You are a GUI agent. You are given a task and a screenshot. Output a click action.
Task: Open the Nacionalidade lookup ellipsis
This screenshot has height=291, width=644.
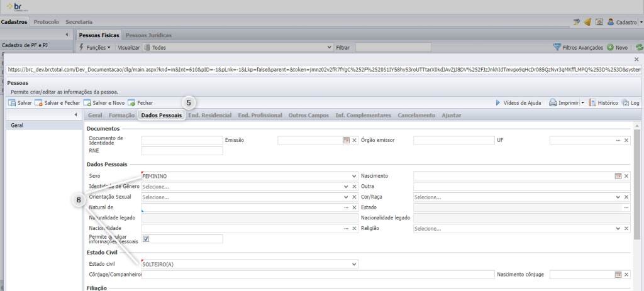tap(347, 229)
